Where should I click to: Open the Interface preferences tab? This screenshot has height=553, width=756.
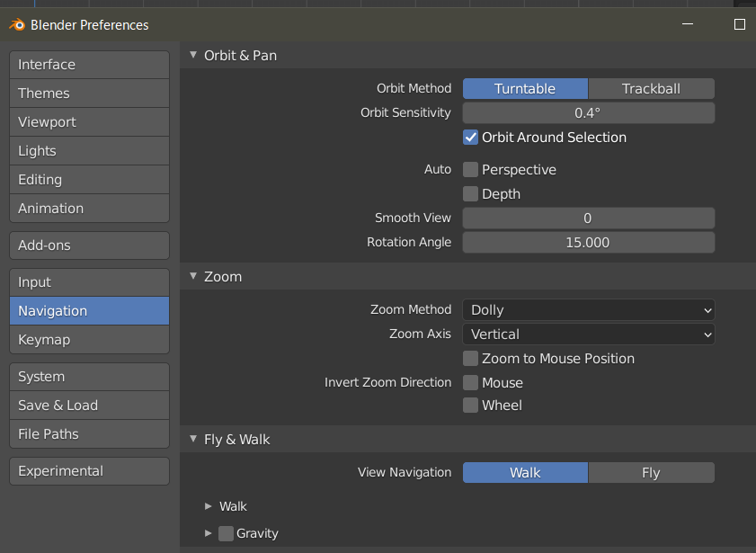89,65
